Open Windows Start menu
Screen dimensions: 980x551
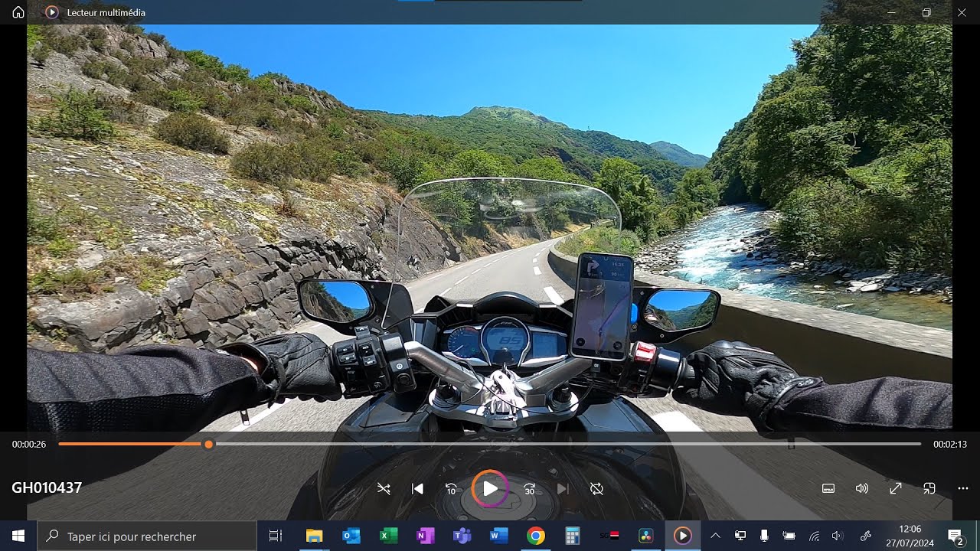(18, 536)
